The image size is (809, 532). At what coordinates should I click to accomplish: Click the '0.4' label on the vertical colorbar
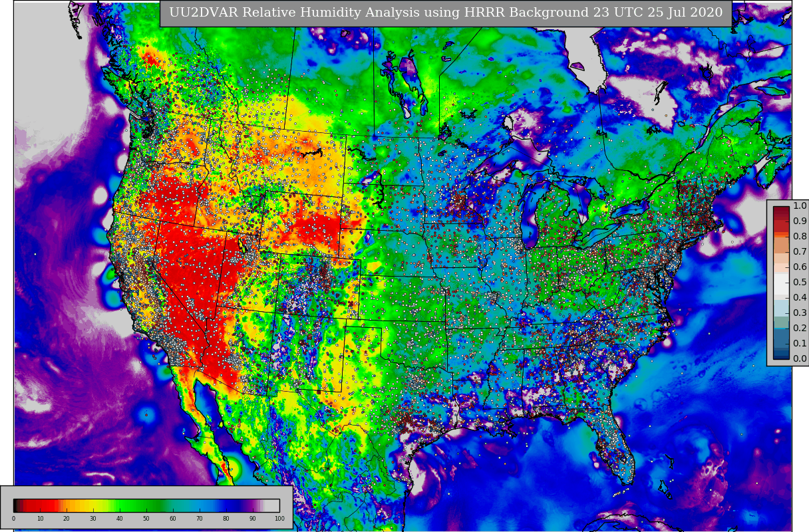(x=800, y=297)
